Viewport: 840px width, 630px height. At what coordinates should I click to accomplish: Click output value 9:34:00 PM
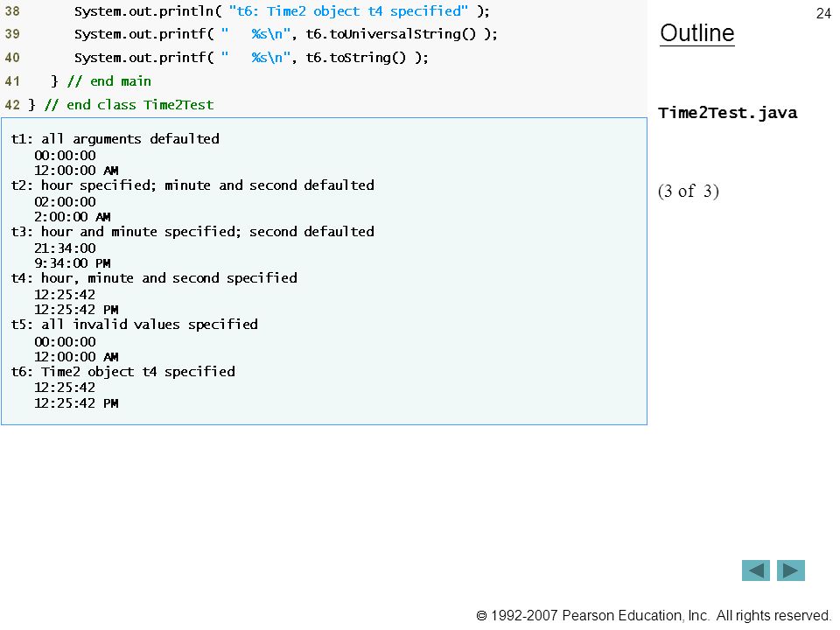click(x=73, y=263)
